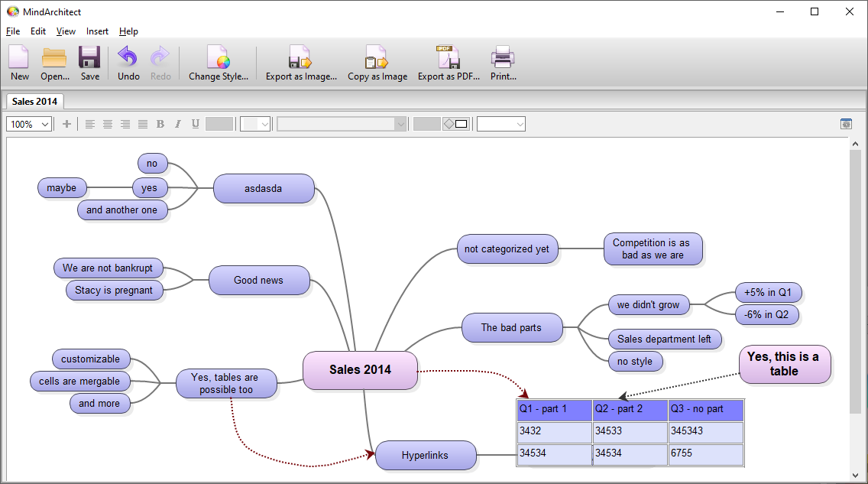The image size is (868, 484).
Task: Export the mind map as PDF
Action: [x=448, y=61]
